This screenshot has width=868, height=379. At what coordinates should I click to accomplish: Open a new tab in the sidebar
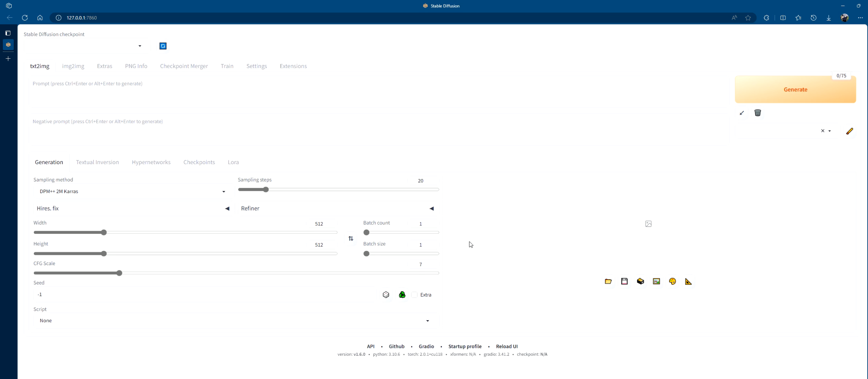(x=8, y=59)
